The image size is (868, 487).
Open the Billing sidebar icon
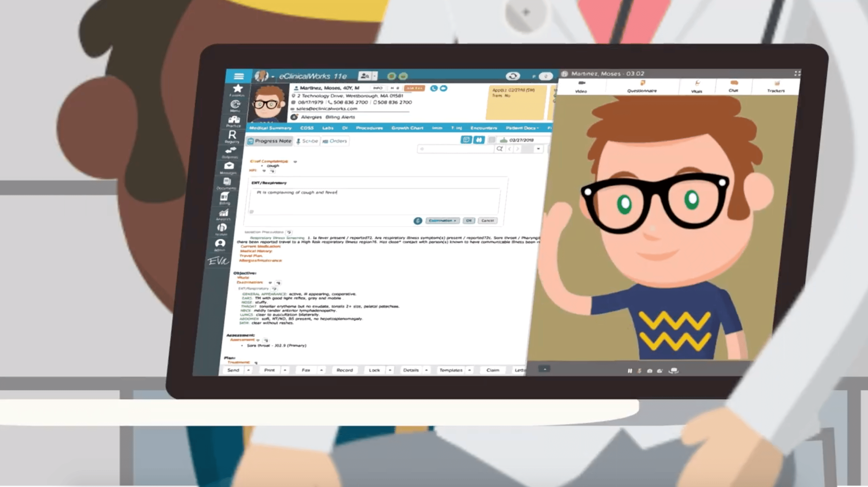[224, 197]
